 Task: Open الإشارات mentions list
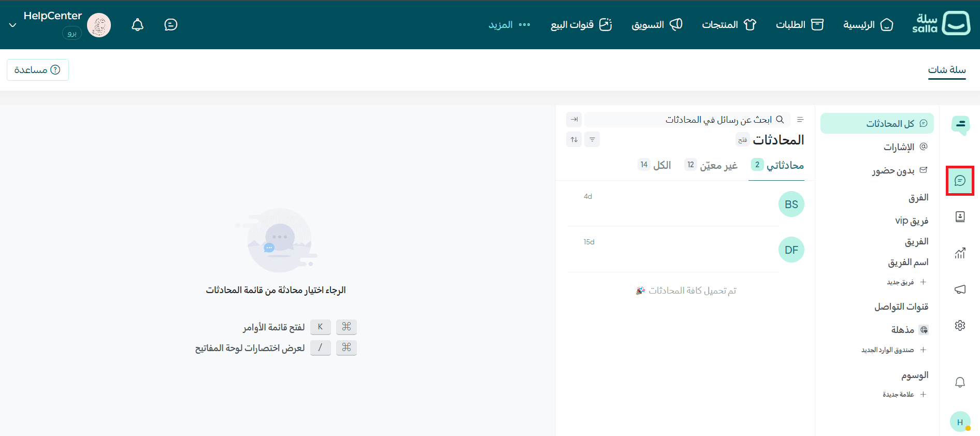(x=905, y=147)
